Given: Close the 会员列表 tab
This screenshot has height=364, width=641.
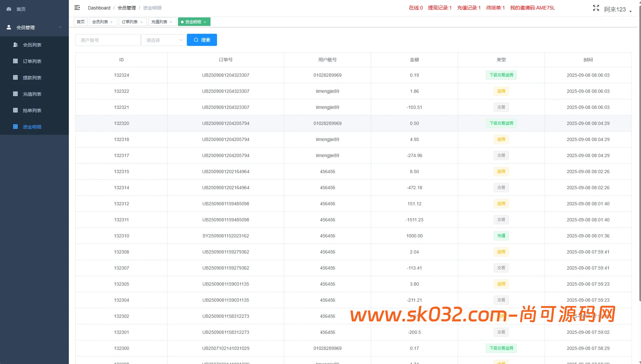Looking at the screenshot, I should [112, 22].
